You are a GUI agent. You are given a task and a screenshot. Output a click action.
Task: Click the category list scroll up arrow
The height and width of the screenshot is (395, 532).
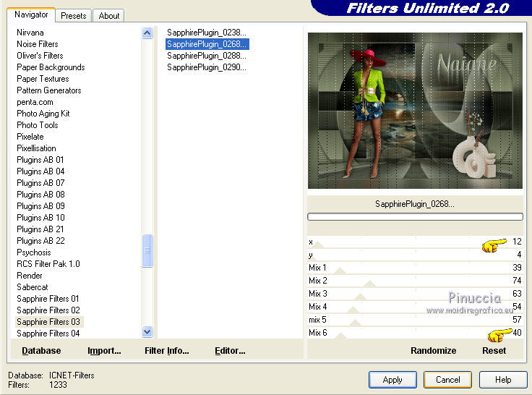[147, 33]
